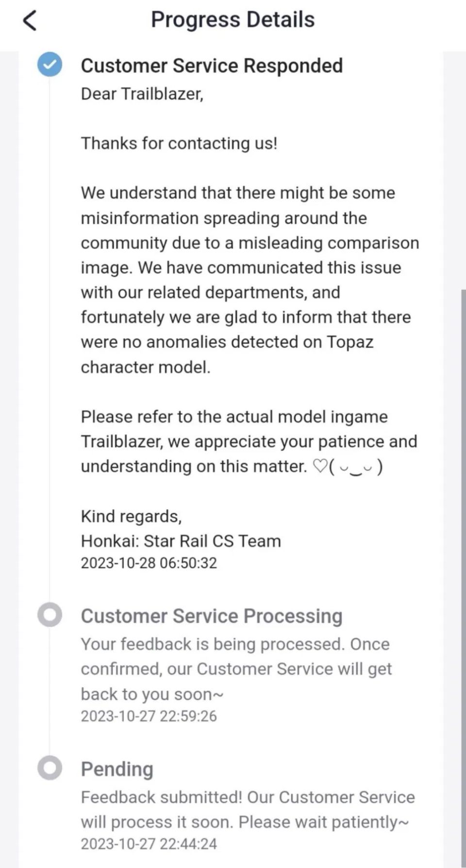The height and width of the screenshot is (868, 466).
Task: Toggle the Customer Service Responded completion marker
Action: point(50,65)
